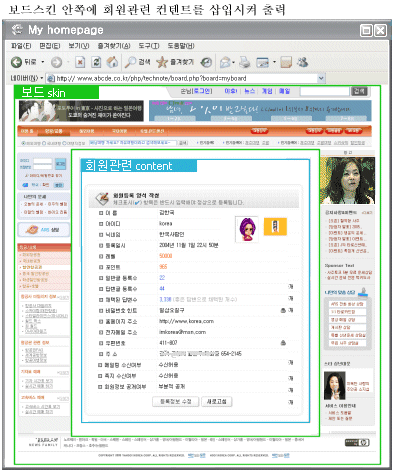This screenshot has height=470, width=394.
Task: Open the Mail envelope toolbar icon
Action: tap(225, 62)
